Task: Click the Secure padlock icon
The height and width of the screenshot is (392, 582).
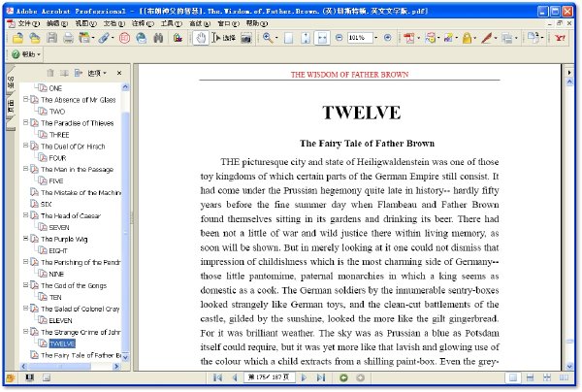Action: point(467,38)
